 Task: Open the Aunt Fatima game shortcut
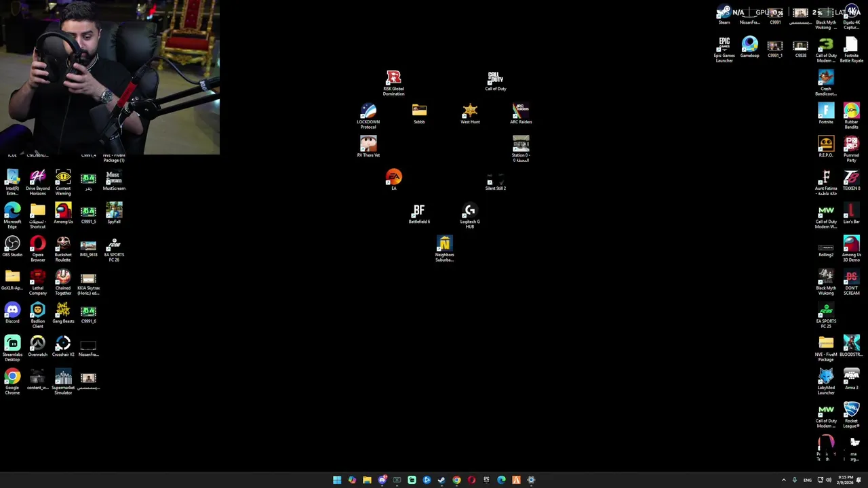click(826, 183)
